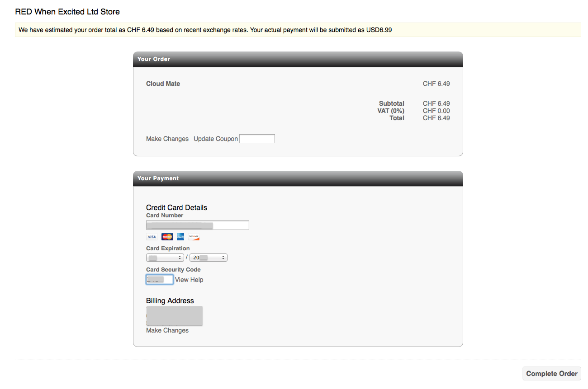Click the MasterCard logo icon
The image size is (588, 389).
tap(167, 237)
